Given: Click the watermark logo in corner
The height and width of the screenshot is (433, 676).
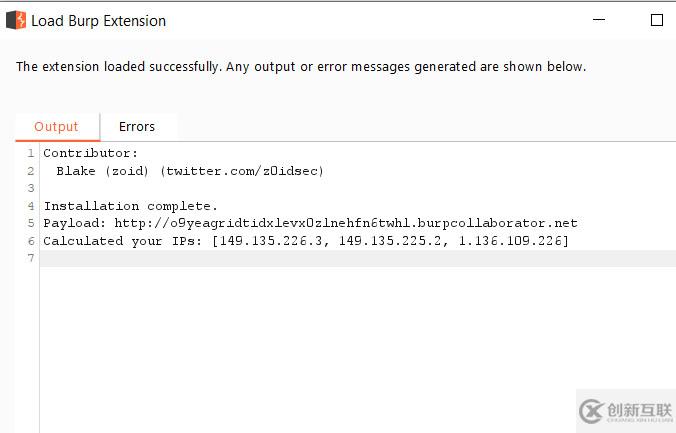Looking at the screenshot, I should [626, 411].
